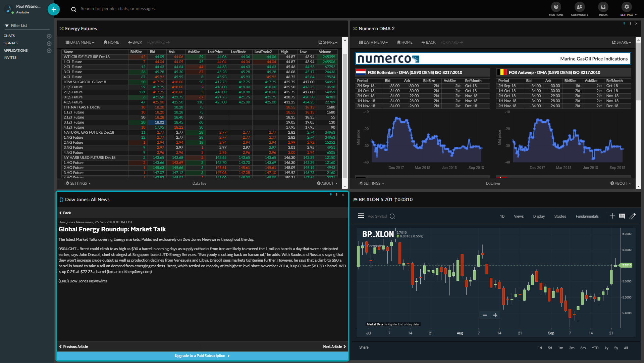The image size is (644, 363).
Task: Open Share dropdown in Numerco DMA 2
Action: [621, 42]
